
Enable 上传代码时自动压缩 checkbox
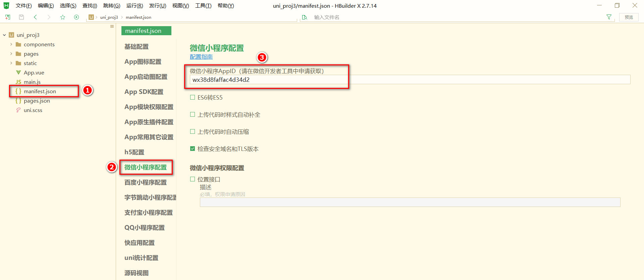point(193,132)
